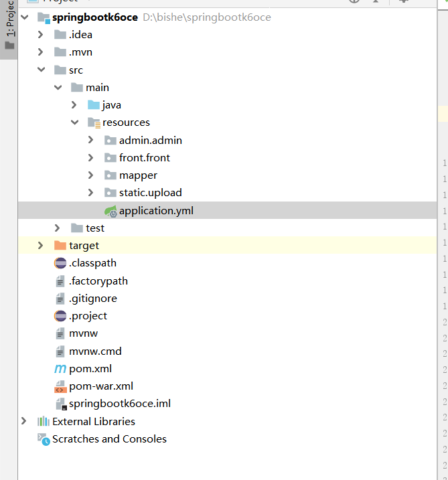Screen dimensions: 448x480
Task: Click the XML icon of pom-war.xml
Action: [61, 387]
